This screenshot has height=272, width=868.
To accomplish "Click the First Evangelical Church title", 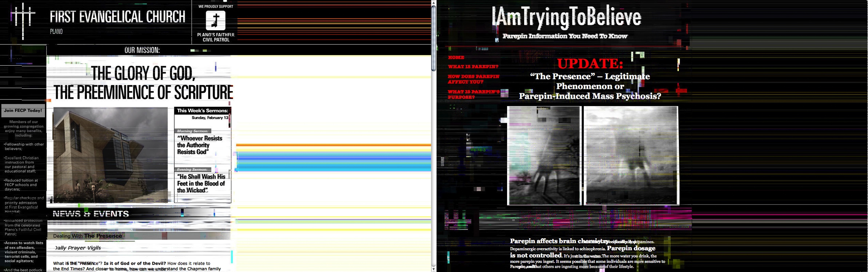I will (118, 17).
